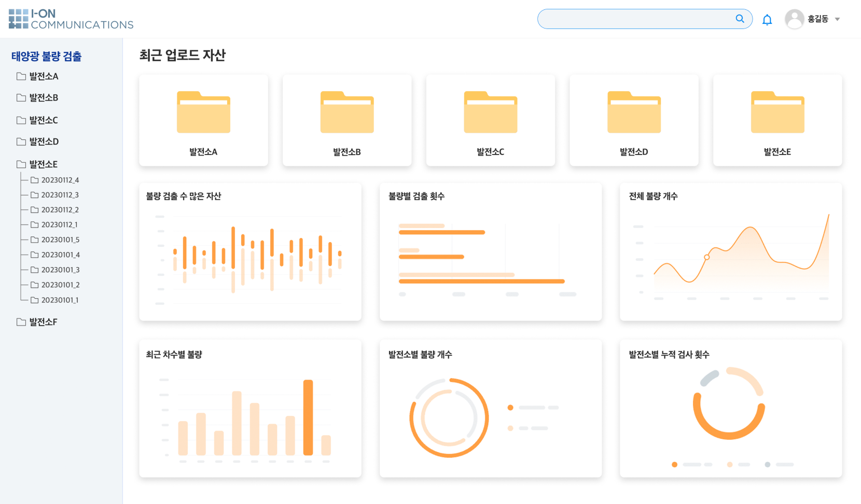Open the 발전소C folder card
Viewport: 861px width, 504px height.
[491, 120]
